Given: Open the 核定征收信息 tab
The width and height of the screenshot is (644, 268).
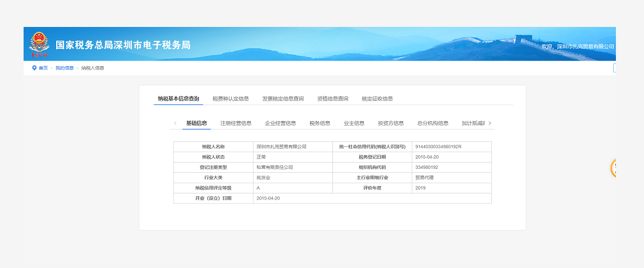Looking at the screenshot, I should (377, 99).
